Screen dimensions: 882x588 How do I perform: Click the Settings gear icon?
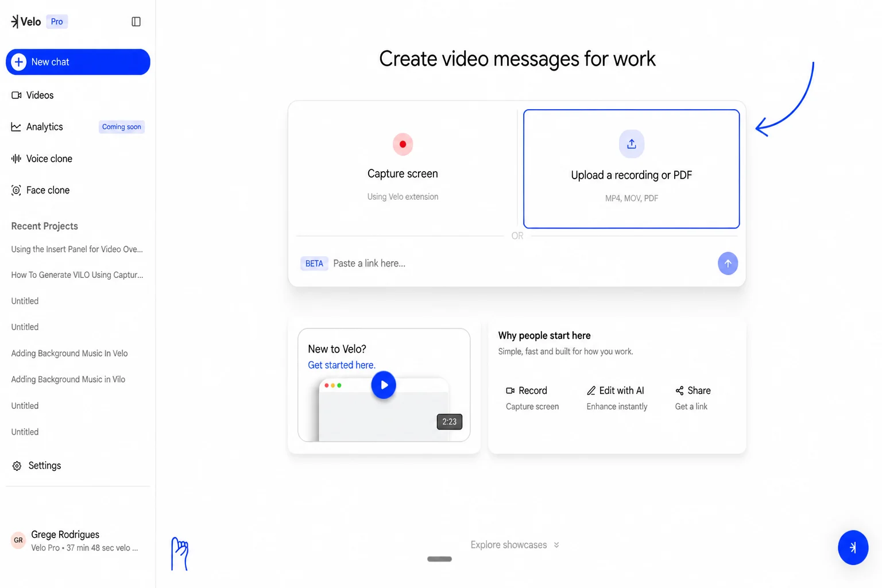click(x=17, y=466)
